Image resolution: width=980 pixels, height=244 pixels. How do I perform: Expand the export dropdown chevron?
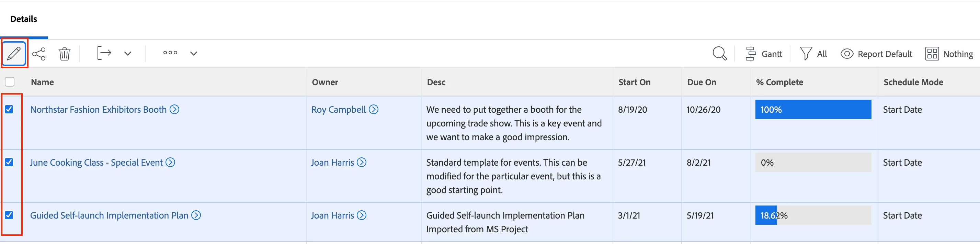pos(128,54)
